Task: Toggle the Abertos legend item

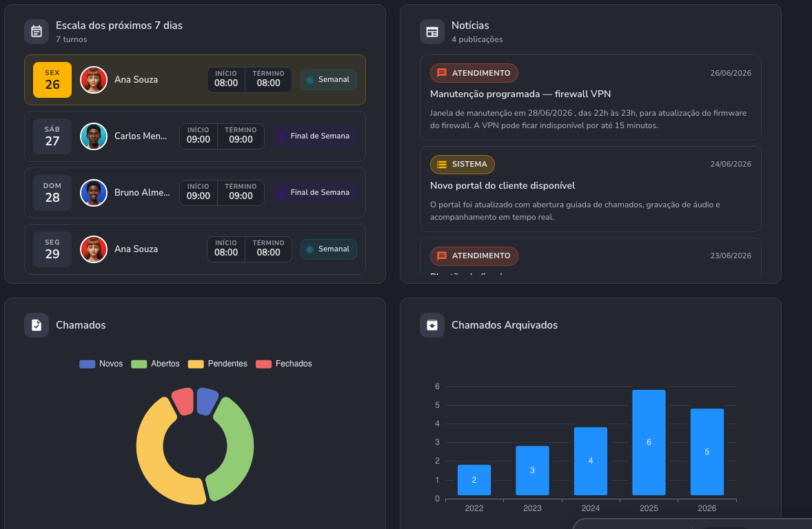Action: coord(155,364)
